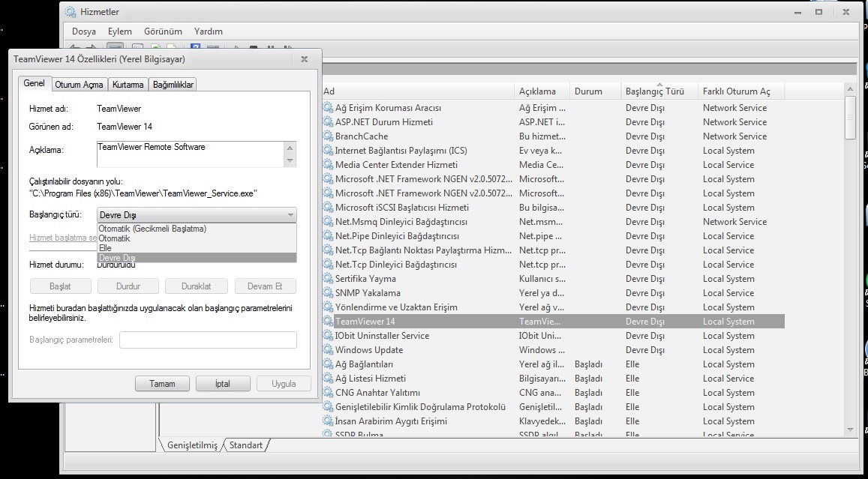Click the services list scrollbar down arrow

(x=851, y=430)
